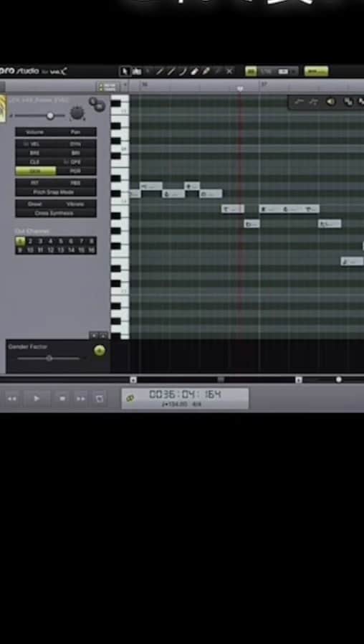Select Out Channel 8
Image resolution: width=364 pixels, height=644 pixels.
point(92,241)
